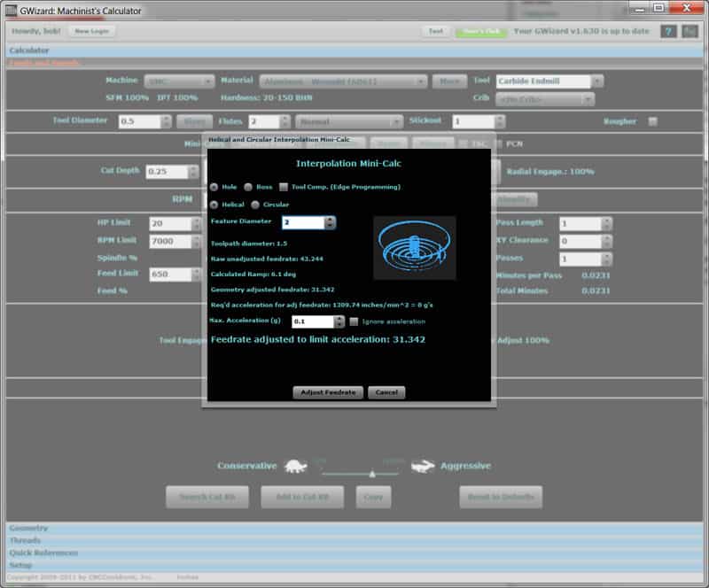Click the More button beside Material
The image size is (709, 588).
pos(449,81)
